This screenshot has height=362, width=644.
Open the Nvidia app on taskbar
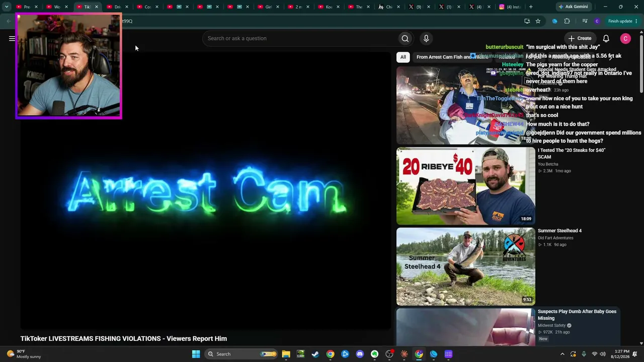(300, 354)
